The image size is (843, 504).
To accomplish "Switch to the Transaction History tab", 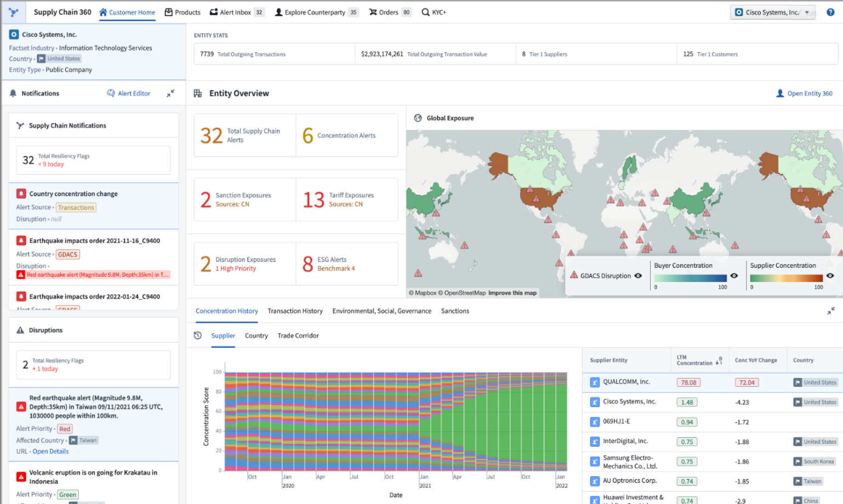I will point(295,311).
